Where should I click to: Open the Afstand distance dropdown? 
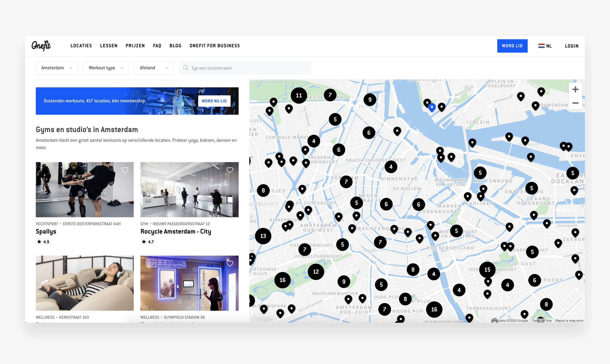tap(154, 68)
